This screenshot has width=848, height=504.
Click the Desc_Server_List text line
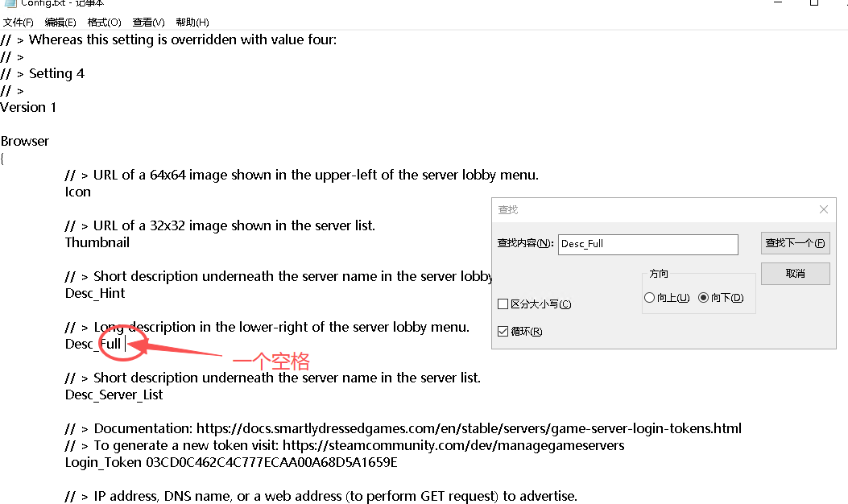click(x=114, y=395)
